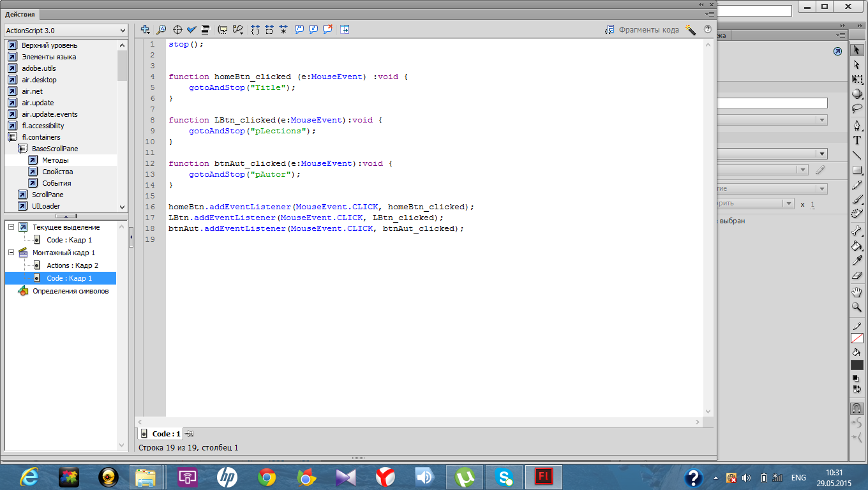Collapse the Текущее выделение node
This screenshot has height=490, width=868.
tap(11, 226)
